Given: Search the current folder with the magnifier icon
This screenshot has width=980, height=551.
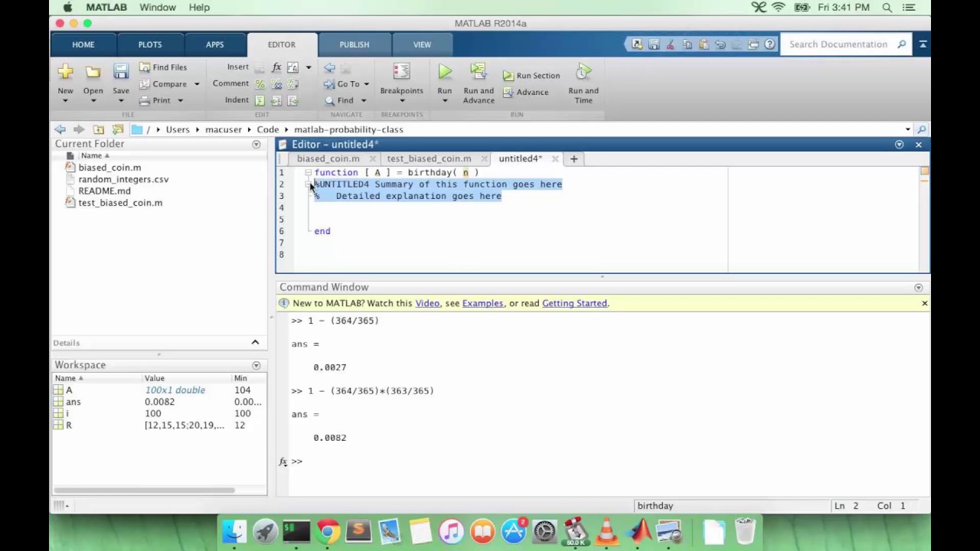Looking at the screenshot, I should point(922,129).
